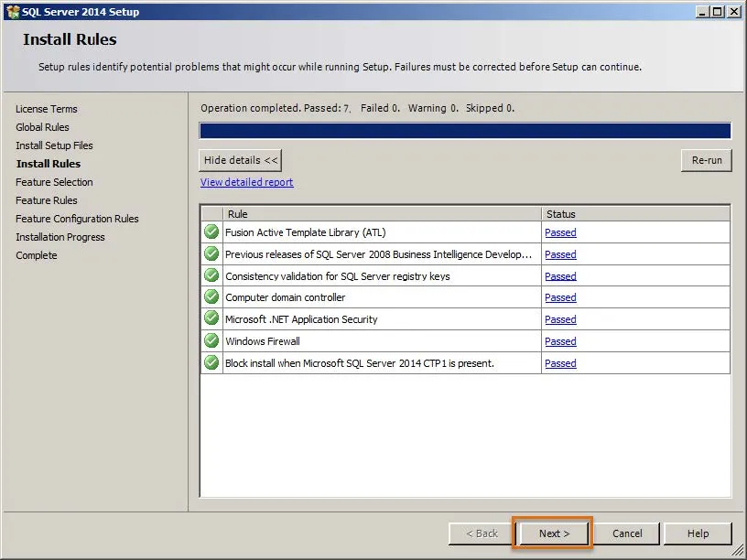Click the completed blue progress bar

(x=465, y=131)
